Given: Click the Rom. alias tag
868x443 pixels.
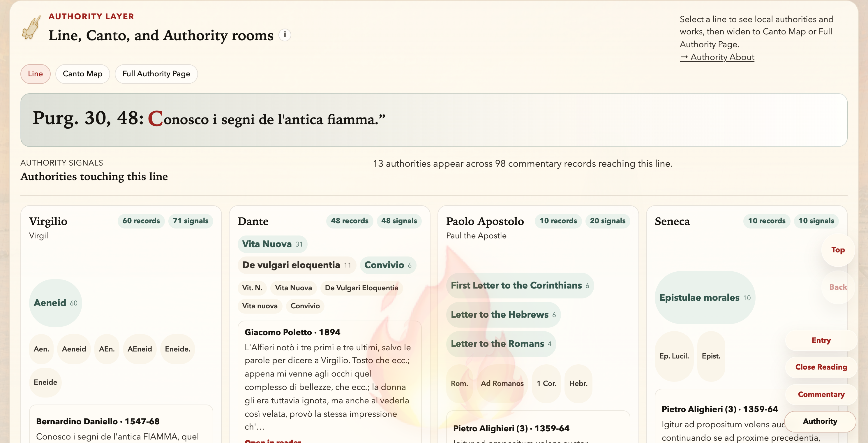Looking at the screenshot, I should pyautogui.click(x=459, y=384).
